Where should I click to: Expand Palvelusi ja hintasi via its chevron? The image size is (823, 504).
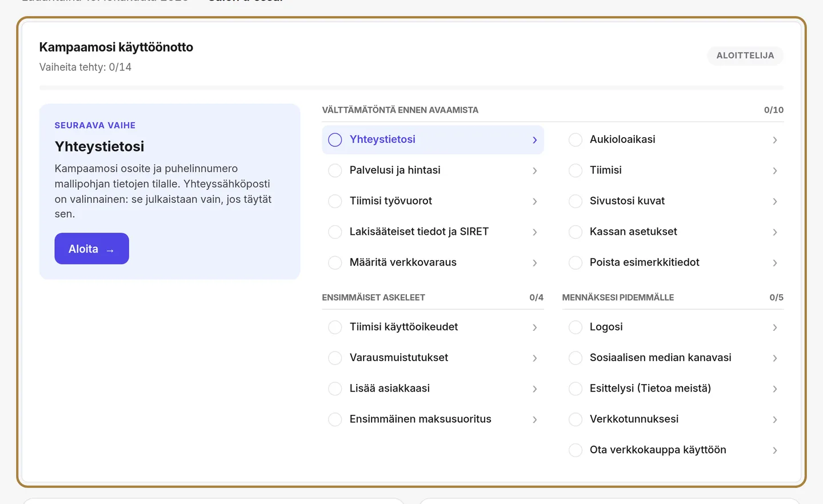pyautogui.click(x=535, y=171)
